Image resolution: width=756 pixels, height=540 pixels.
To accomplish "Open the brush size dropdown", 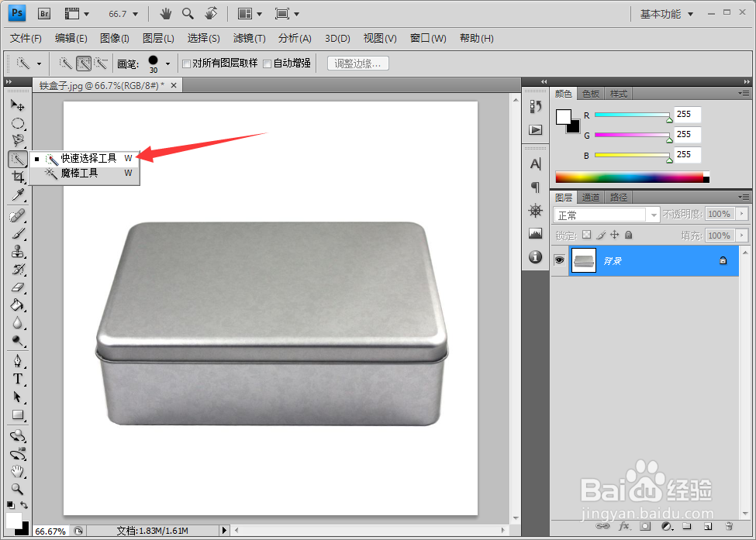I will coord(166,63).
